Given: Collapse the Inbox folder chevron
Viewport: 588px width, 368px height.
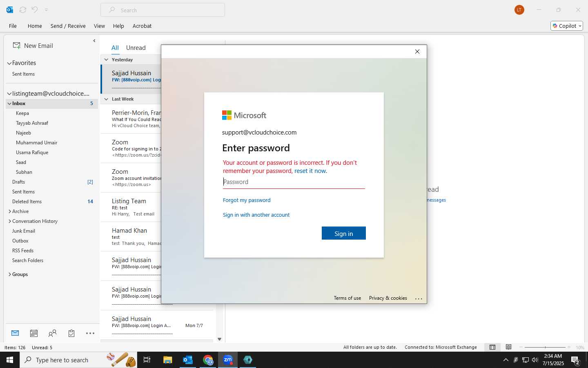Looking at the screenshot, I should click(x=9, y=103).
